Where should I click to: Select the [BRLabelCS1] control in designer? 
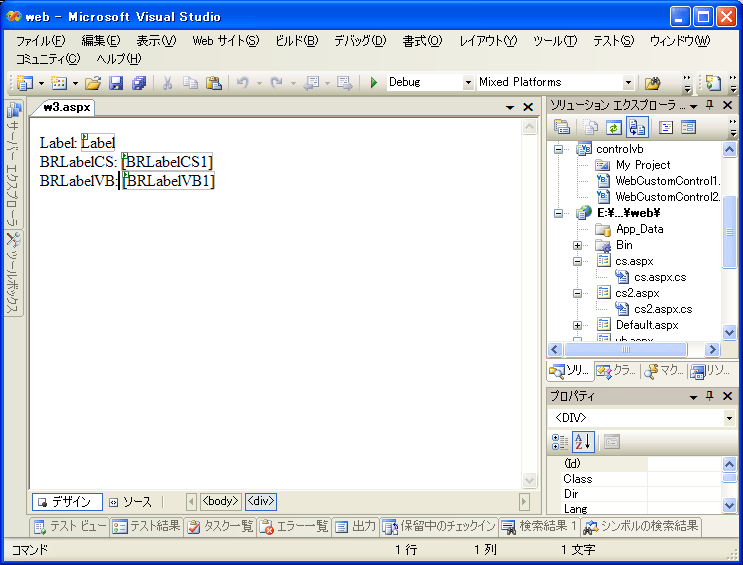(x=167, y=162)
